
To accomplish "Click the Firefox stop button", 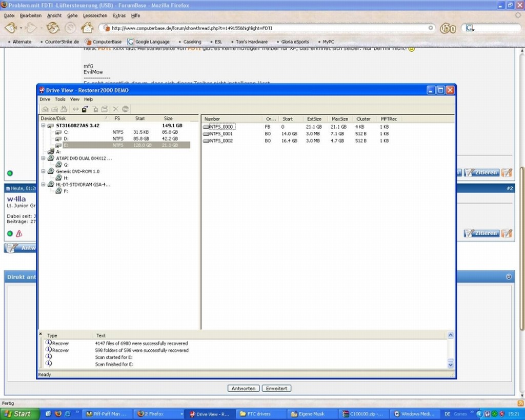I will tap(70, 28).
